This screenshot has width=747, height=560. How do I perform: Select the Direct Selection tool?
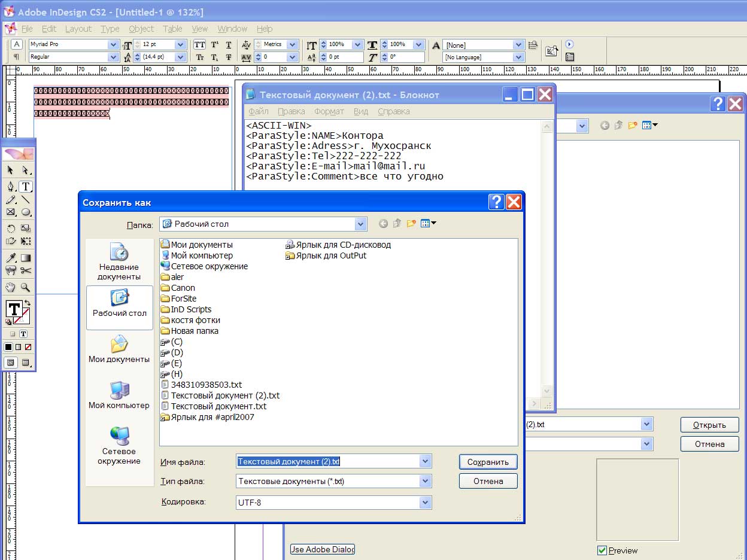[x=26, y=171]
